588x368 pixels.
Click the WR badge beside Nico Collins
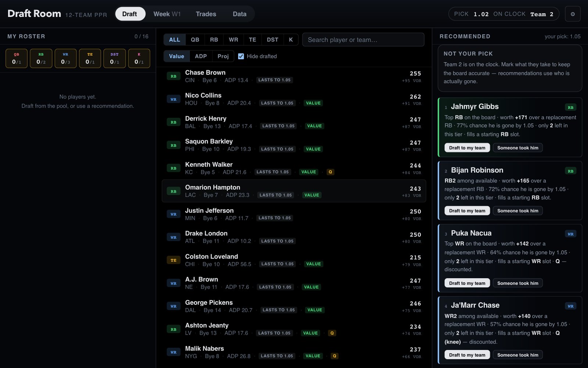click(173, 99)
